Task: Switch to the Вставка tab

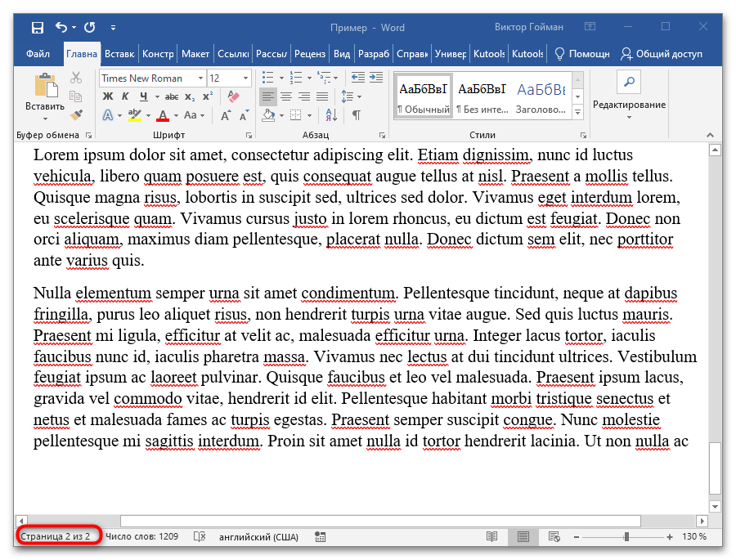Action: click(x=119, y=54)
